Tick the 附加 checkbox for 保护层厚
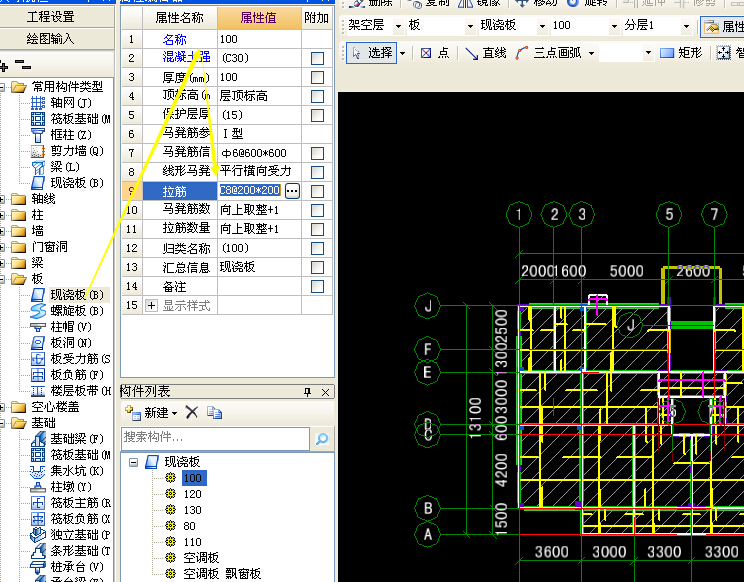 point(317,115)
